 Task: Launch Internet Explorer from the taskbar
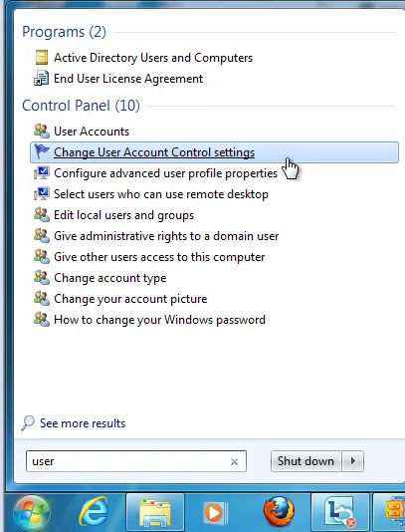pos(94,512)
